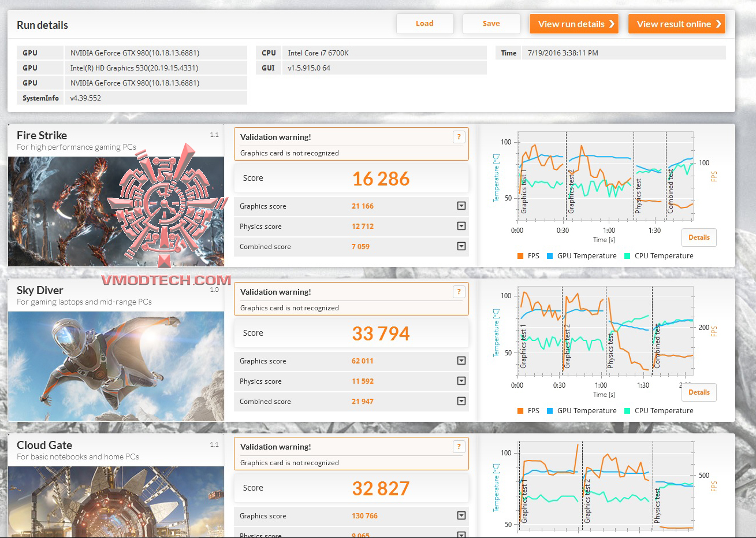Click the Sky Diver benchmark thumbnail
756x538 pixels.
tap(116, 366)
